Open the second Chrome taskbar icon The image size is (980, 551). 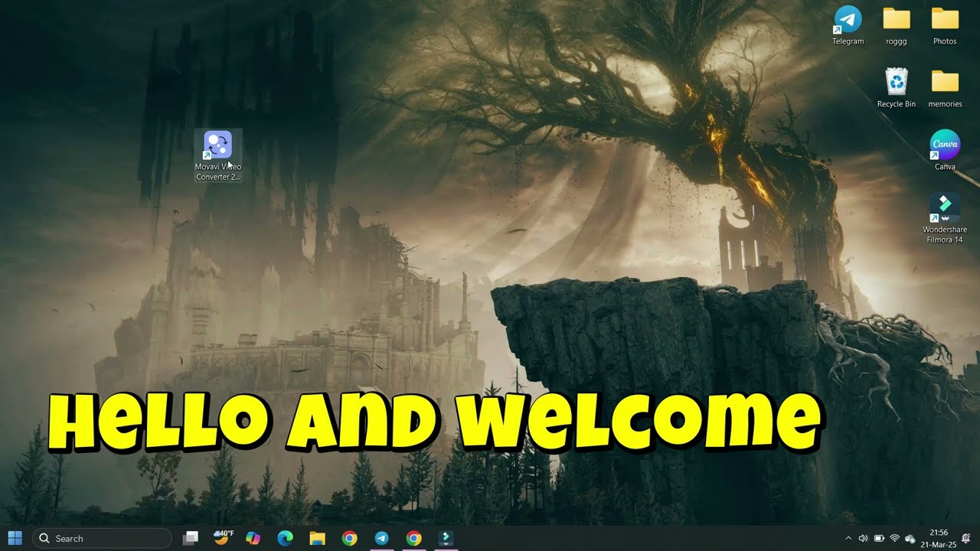tap(413, 538)
